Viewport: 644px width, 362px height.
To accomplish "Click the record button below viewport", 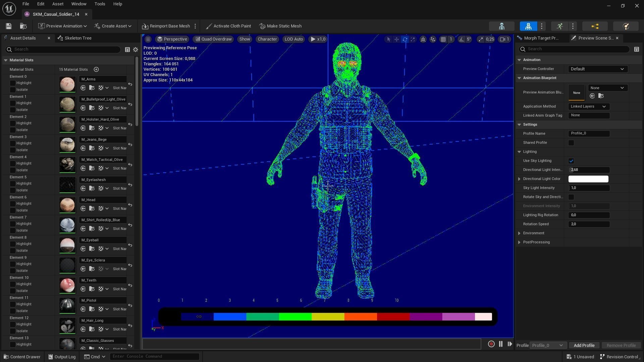I will pyautogui.click(x=491, y=344).
